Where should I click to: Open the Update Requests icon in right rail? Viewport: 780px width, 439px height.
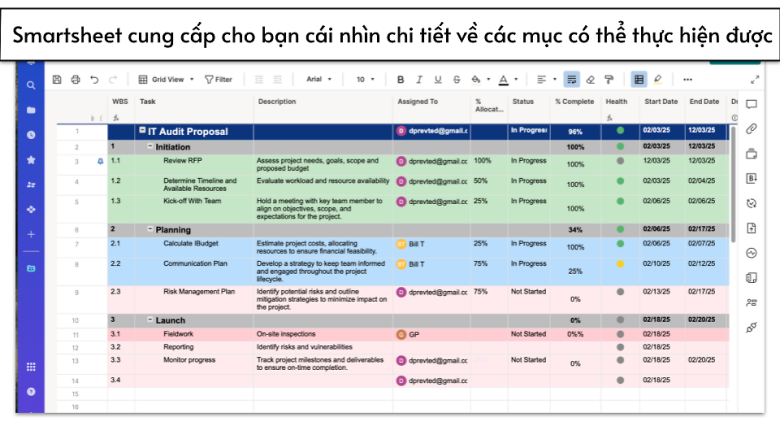pos(752,203)
